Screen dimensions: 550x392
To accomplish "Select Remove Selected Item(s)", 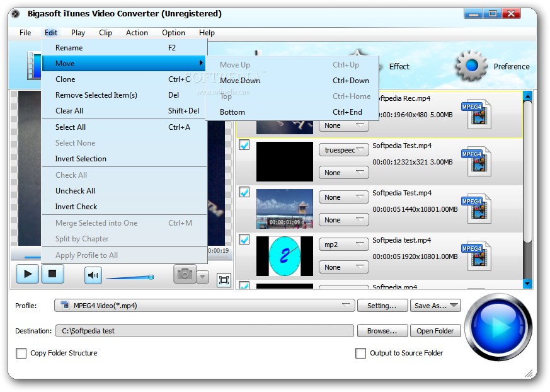I will (125, 95).
